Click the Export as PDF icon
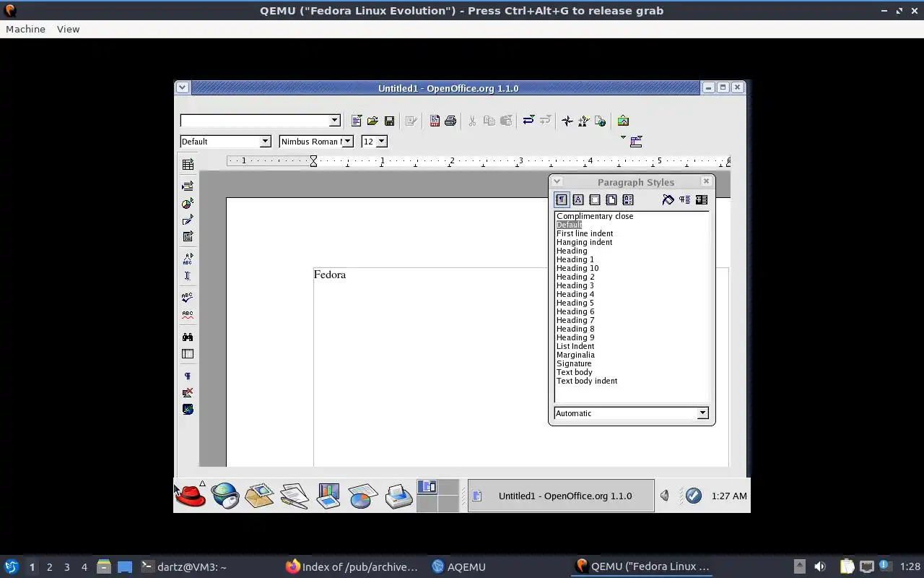Viewport: 924px width, 578px height. point(435,121)
